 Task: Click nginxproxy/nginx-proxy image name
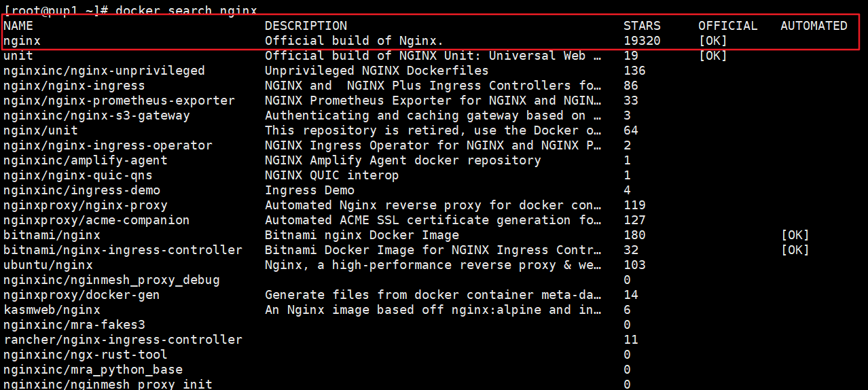point(86,205)
